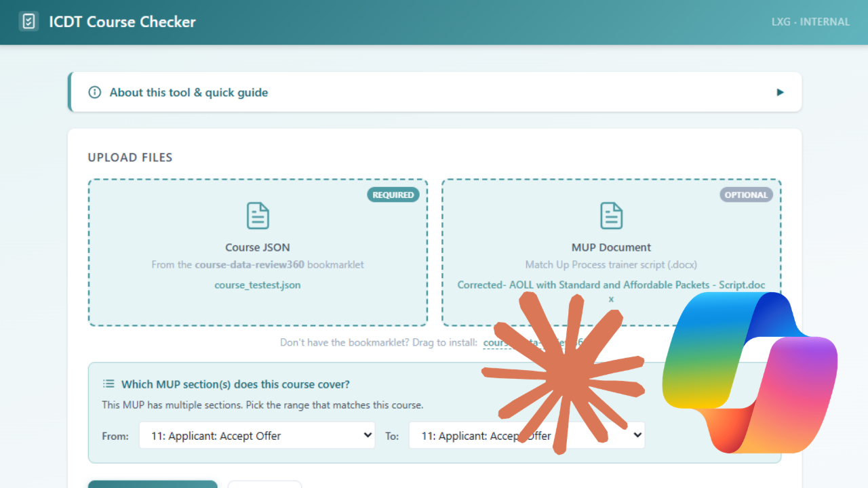Click the OPTIONAL badge on the MUP Document card
Screen dimensions: 868x488
746,195
